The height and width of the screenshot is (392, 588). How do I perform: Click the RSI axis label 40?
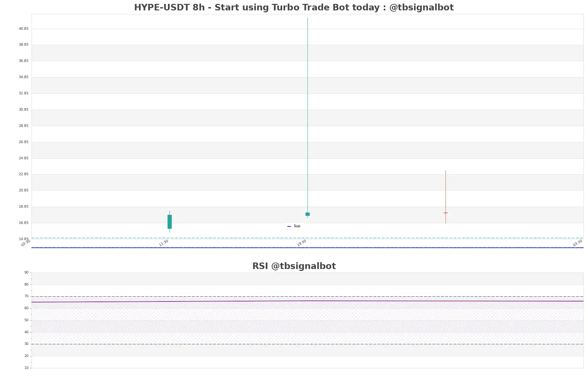[x=26, y=332]
